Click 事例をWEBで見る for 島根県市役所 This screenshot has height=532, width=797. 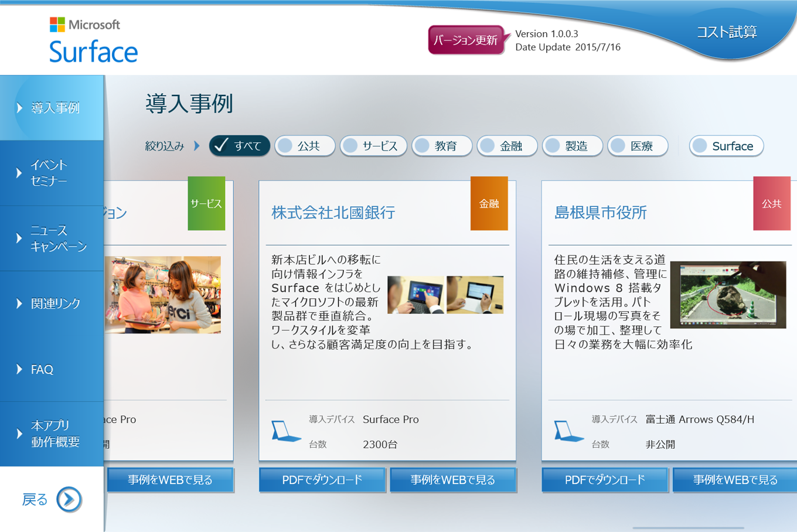point(735,480)
